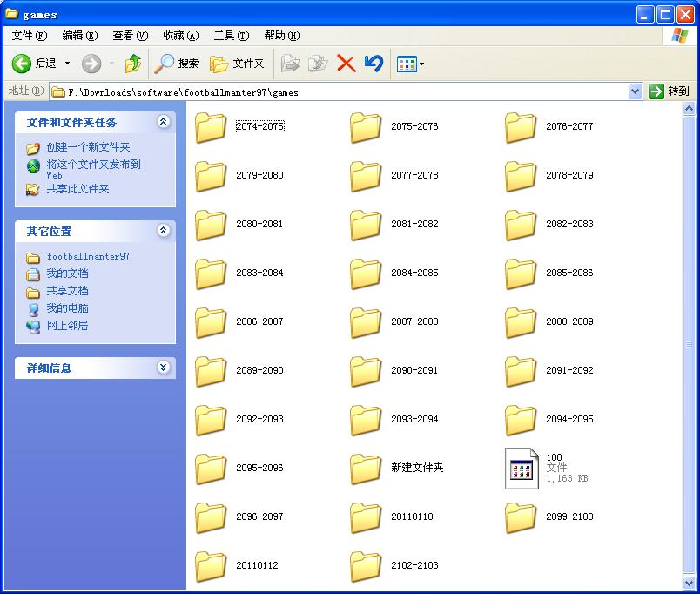Go up one folder level icon
Screen dimensions: 700x594
pyautogui.click(x=133, y=64)
